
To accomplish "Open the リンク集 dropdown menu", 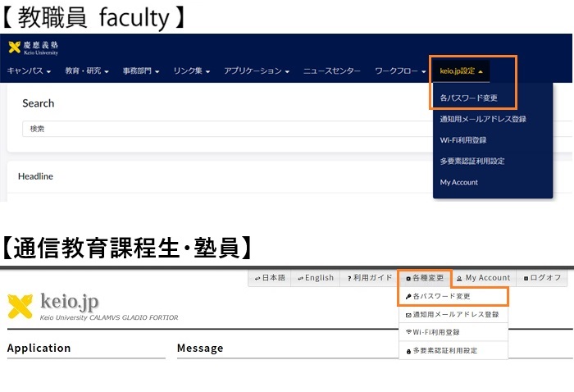I will coord(192,71).
